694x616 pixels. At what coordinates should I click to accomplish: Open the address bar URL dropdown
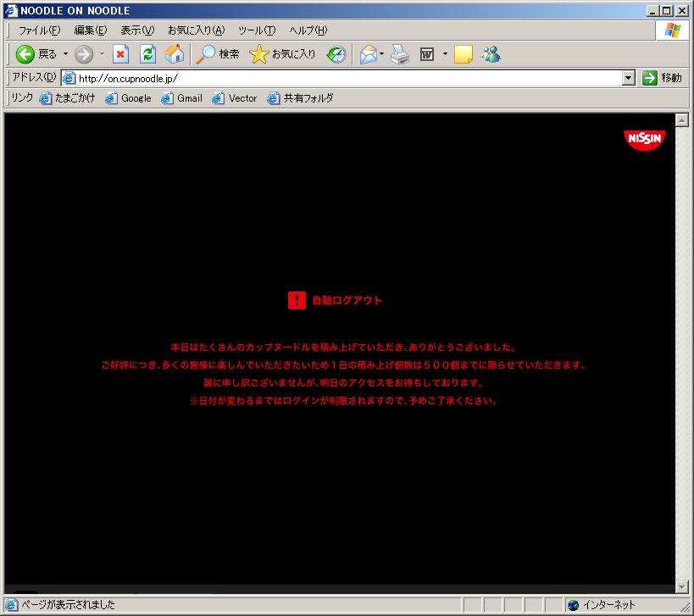[628, 78]
